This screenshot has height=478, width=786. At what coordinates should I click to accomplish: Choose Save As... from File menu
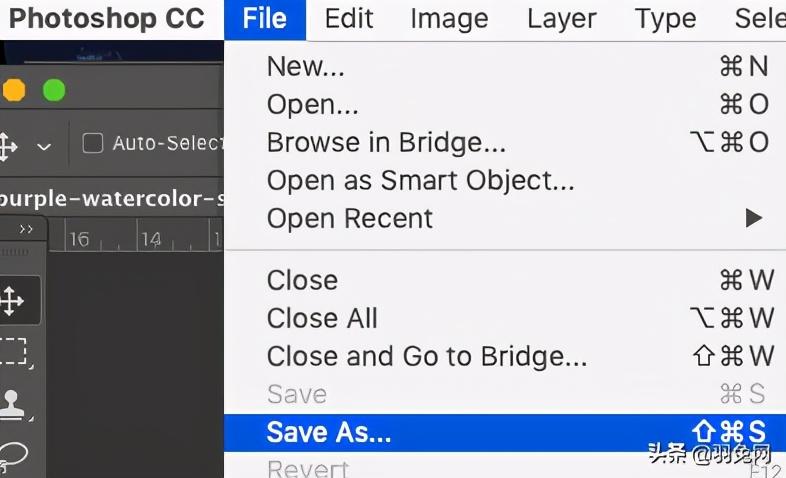(329, 432)
